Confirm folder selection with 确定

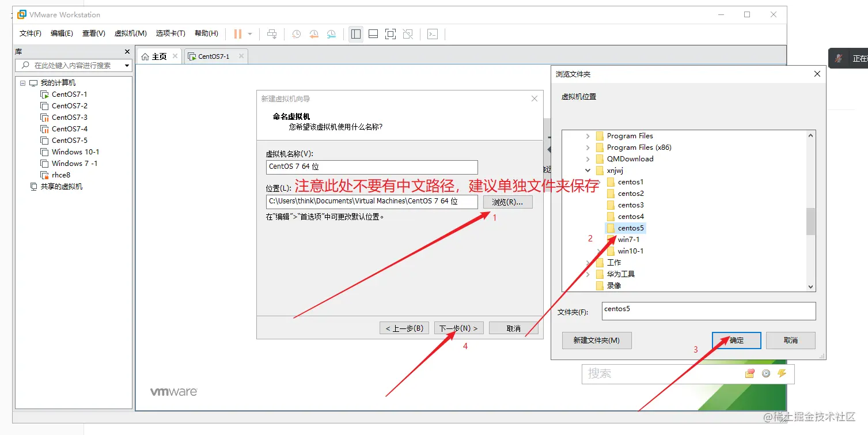coord(736,340)
